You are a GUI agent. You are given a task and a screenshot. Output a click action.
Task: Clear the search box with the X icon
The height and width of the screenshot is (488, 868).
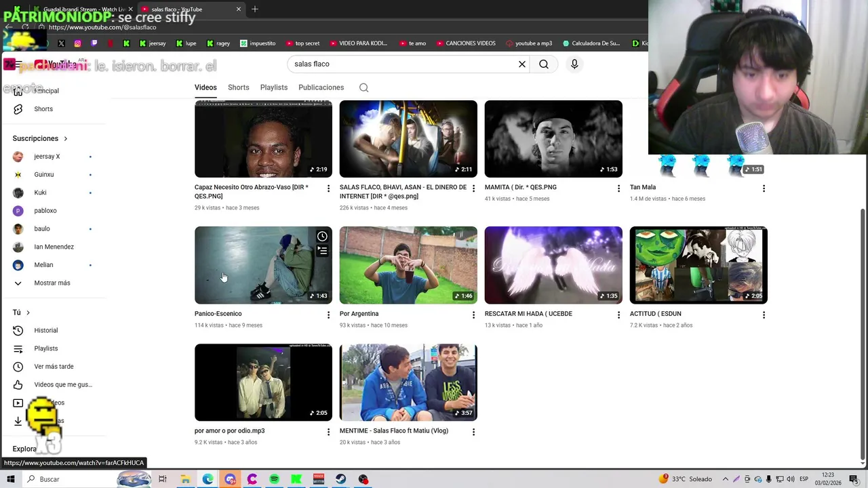[522, 64]
